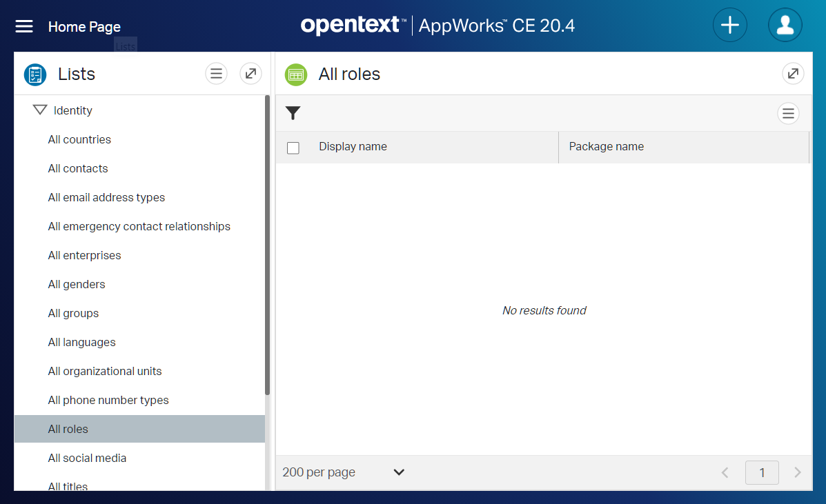826x504 pixels.
Task: Go to the next results page
Action: [x=797, y=472]
